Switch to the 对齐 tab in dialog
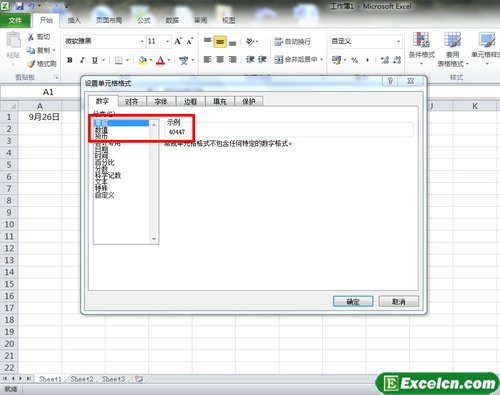This screenshot has width=500, height=395. 132,101
